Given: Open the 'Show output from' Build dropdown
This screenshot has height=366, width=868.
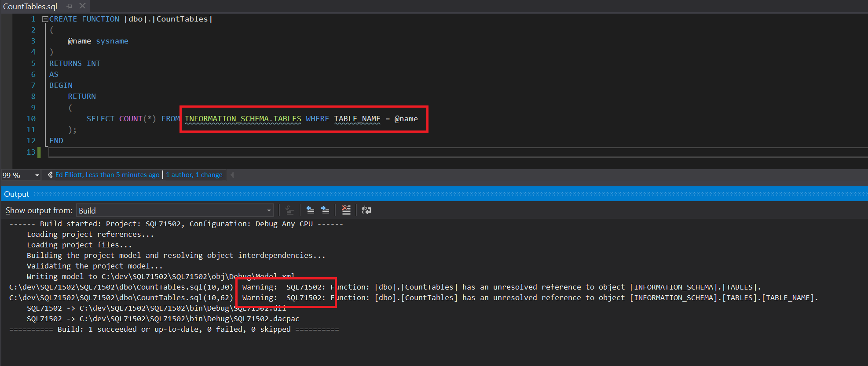Looking at the screenshot, I should click(175, 210).
